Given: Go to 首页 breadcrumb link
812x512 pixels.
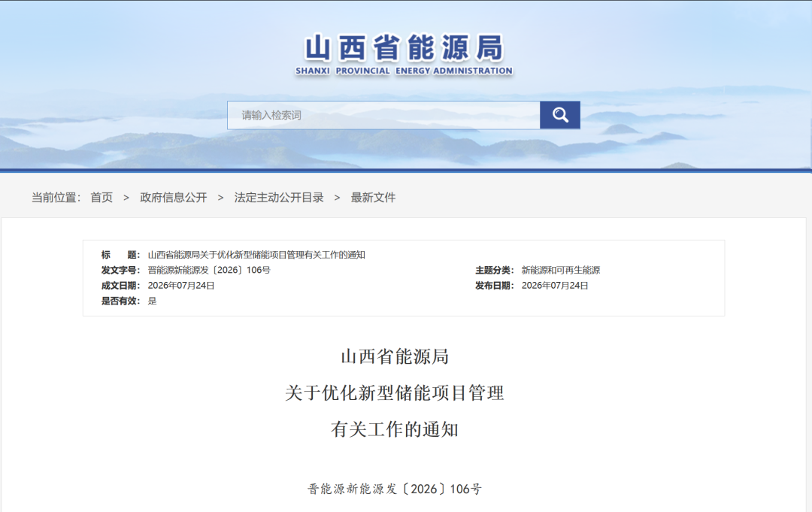Looking at the screenshot, I should coord(101,197).
